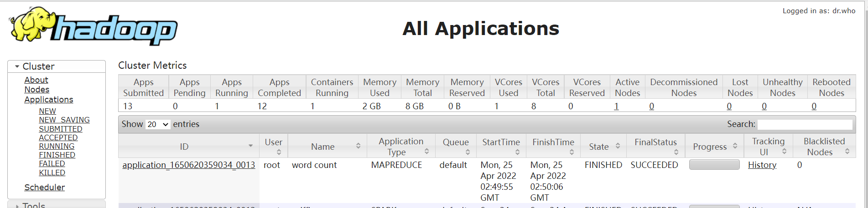Click the Hadoop elephant logo

pyautogui.click(x=93, y=26)
